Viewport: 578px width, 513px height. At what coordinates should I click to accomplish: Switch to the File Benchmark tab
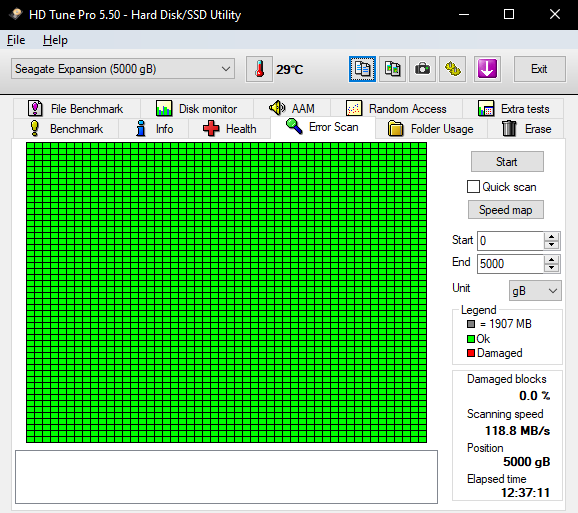point(77,109)
